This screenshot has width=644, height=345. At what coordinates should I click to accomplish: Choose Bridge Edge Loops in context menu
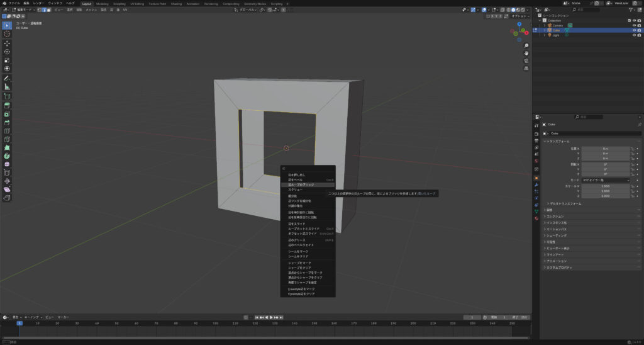[x=308, y=184]
